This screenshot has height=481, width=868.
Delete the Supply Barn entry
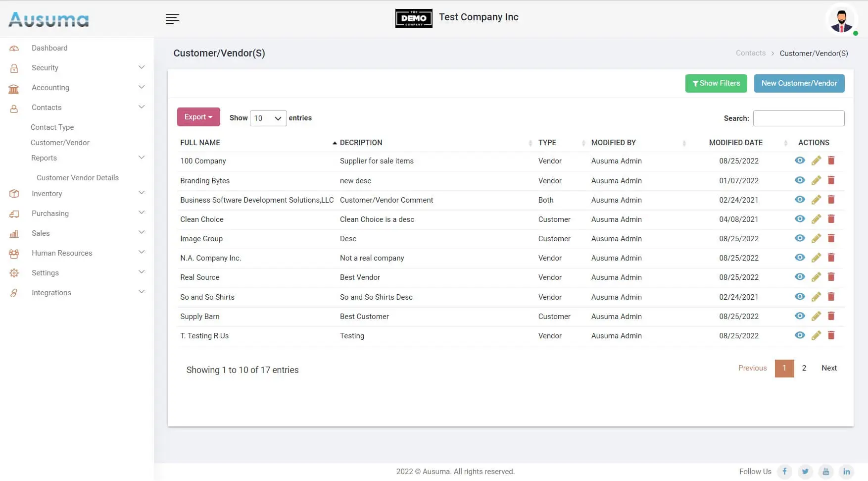(831, 316)
